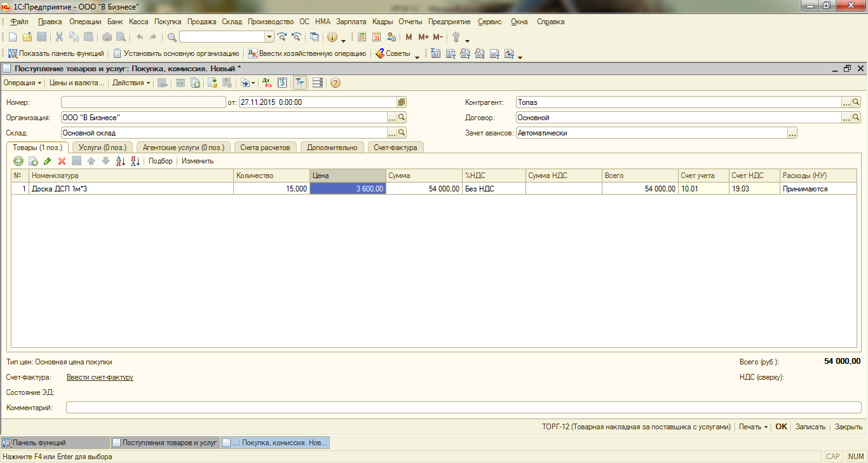Click the magnifier icon next to Контрагент field

pyautogui.click(x=856, y=102)
